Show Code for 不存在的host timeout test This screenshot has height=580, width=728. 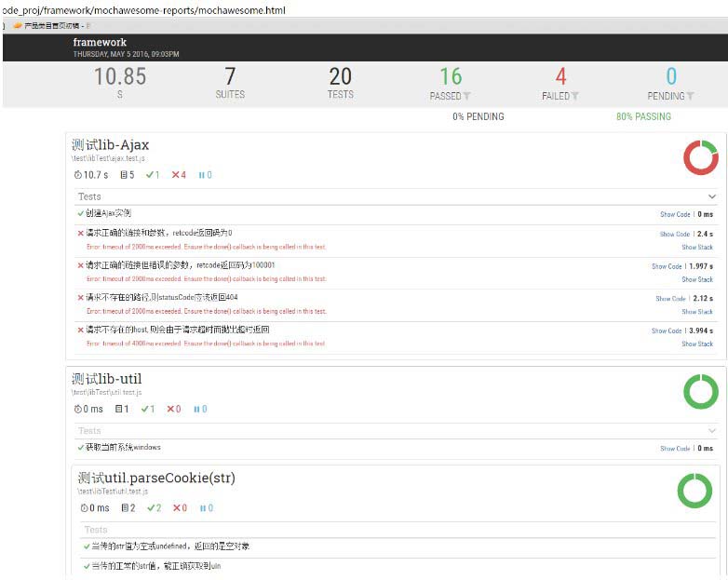click(x=667, y=330)
